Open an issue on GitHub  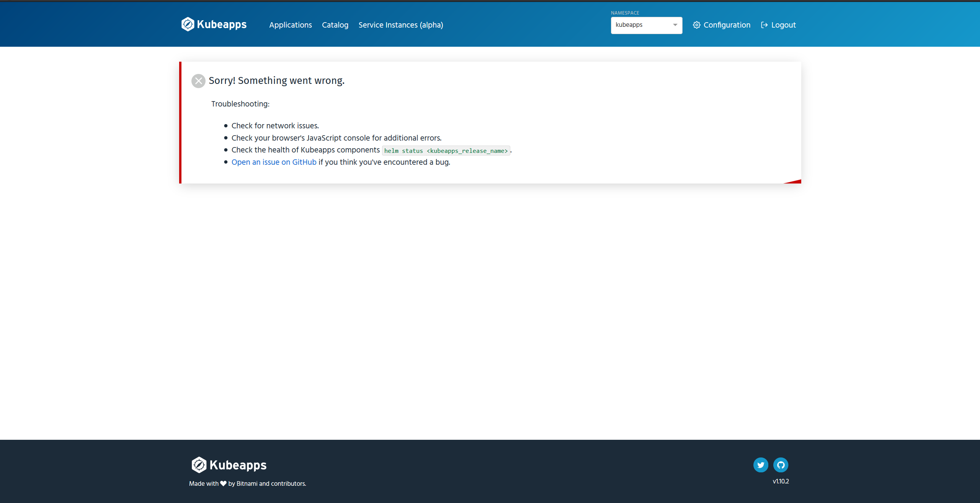point(274,162)
